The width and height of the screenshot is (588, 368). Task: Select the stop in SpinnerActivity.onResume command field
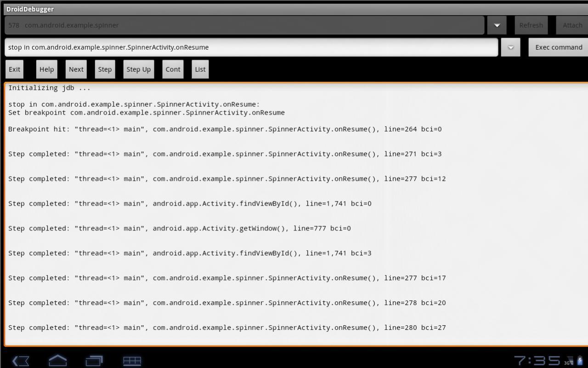(251, 47)
